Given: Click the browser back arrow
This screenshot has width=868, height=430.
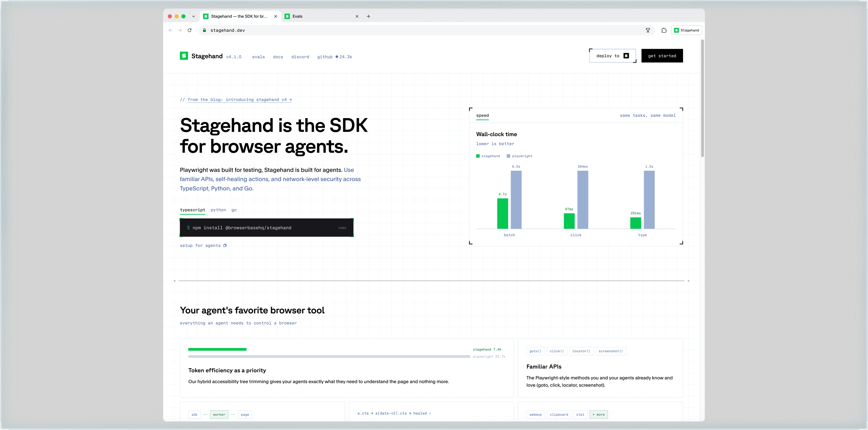Looking at the screenshot, I should [x=170, y=30].
